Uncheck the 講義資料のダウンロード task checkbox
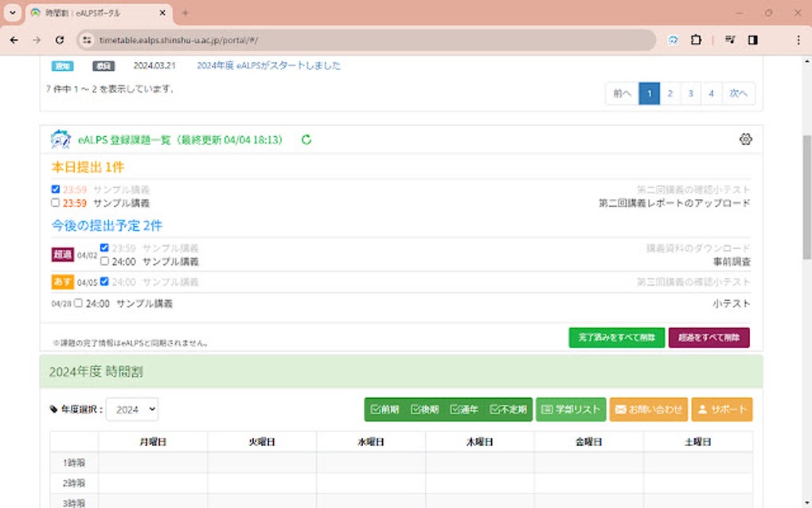This screenshot has height=508, width=812. click(x=104, y=248)
